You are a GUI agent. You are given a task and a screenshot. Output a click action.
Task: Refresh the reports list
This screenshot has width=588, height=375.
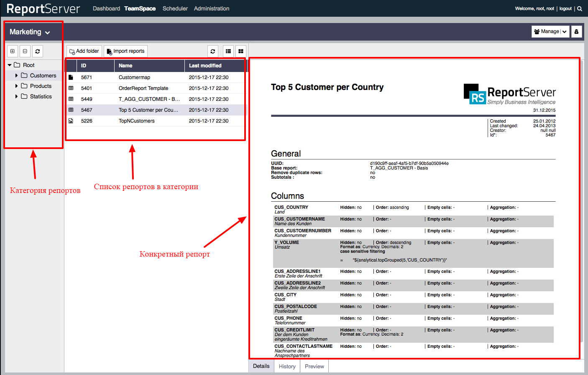pyautogui.click(x=213, y=51)
